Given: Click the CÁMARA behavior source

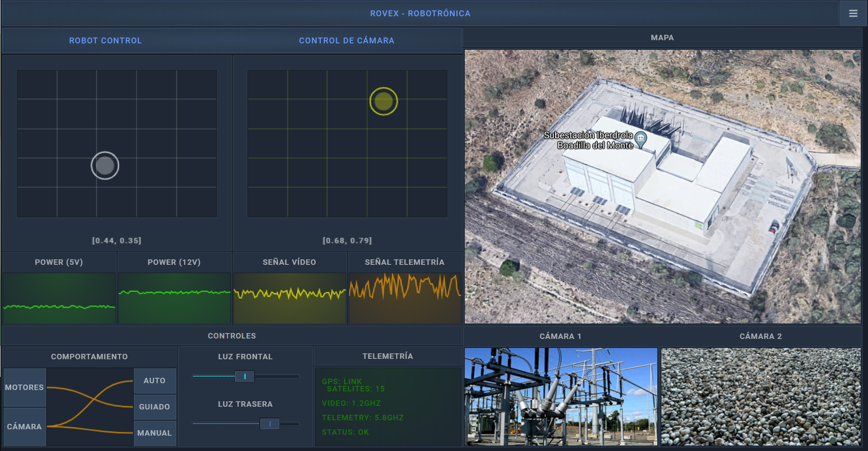Looking at the screenshot, I should click(x=24, y=427).
